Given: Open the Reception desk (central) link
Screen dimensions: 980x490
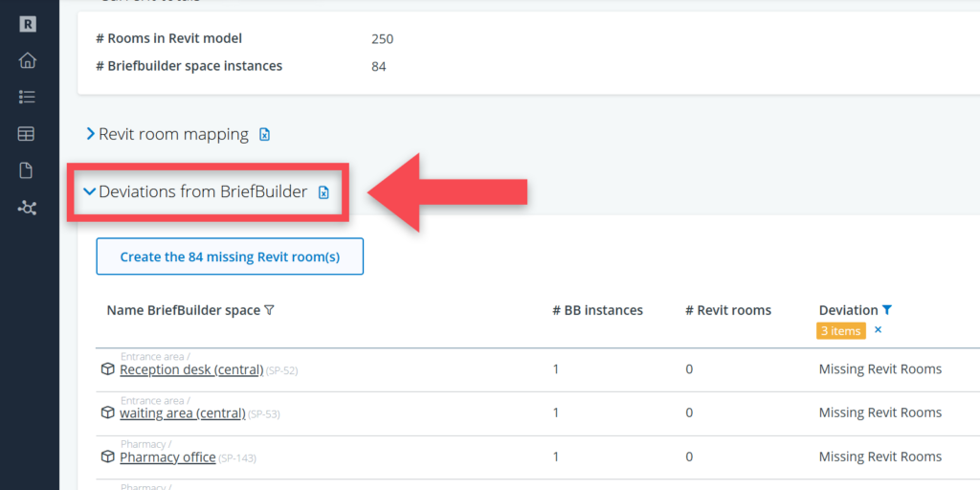Looking at the screenshot, I should [190, 369].
